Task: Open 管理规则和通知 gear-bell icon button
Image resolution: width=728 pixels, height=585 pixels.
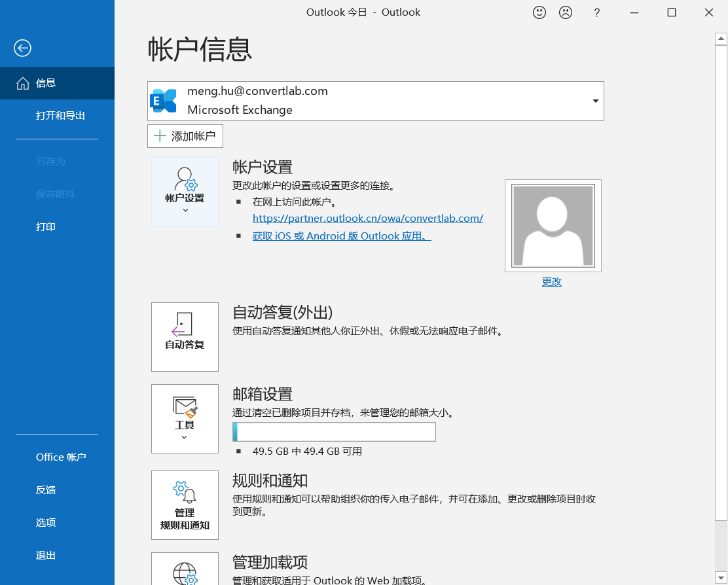Action: coord(185,505)
